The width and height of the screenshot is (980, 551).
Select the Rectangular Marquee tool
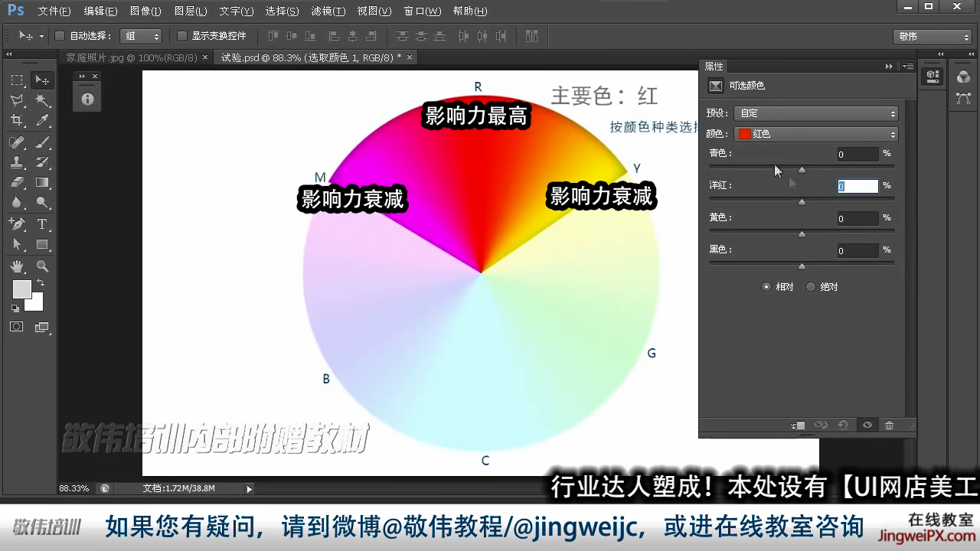coord(17,80)
